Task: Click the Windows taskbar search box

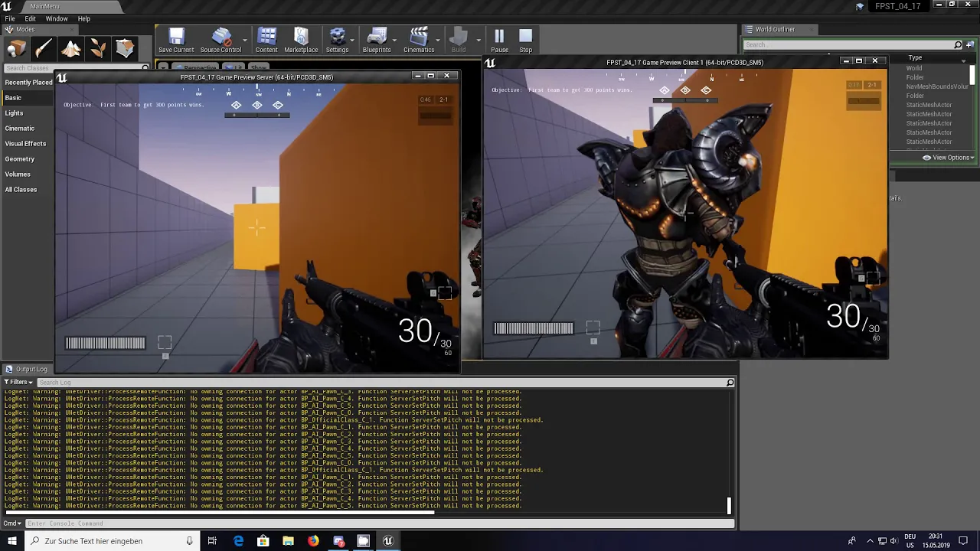Action: click(x=112, y=541)
